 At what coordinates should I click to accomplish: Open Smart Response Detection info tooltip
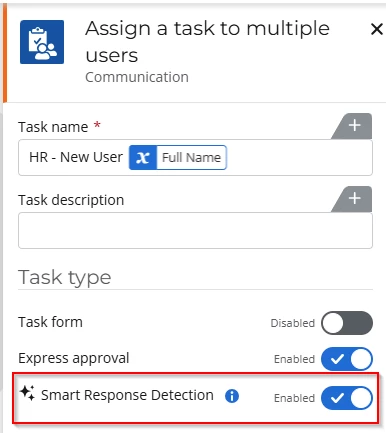point(232,396)
